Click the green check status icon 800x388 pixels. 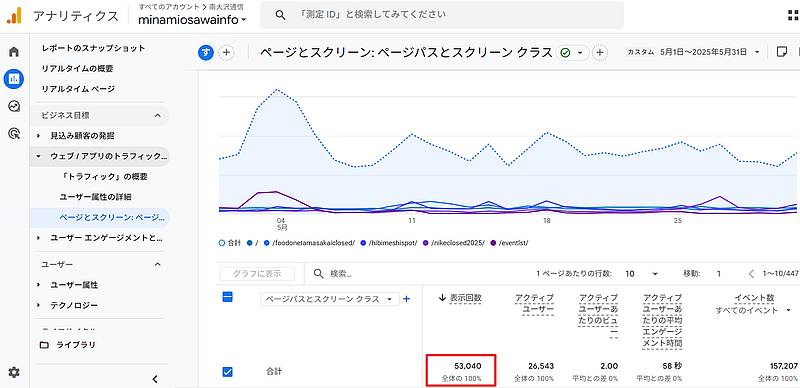tap(565, 52)
